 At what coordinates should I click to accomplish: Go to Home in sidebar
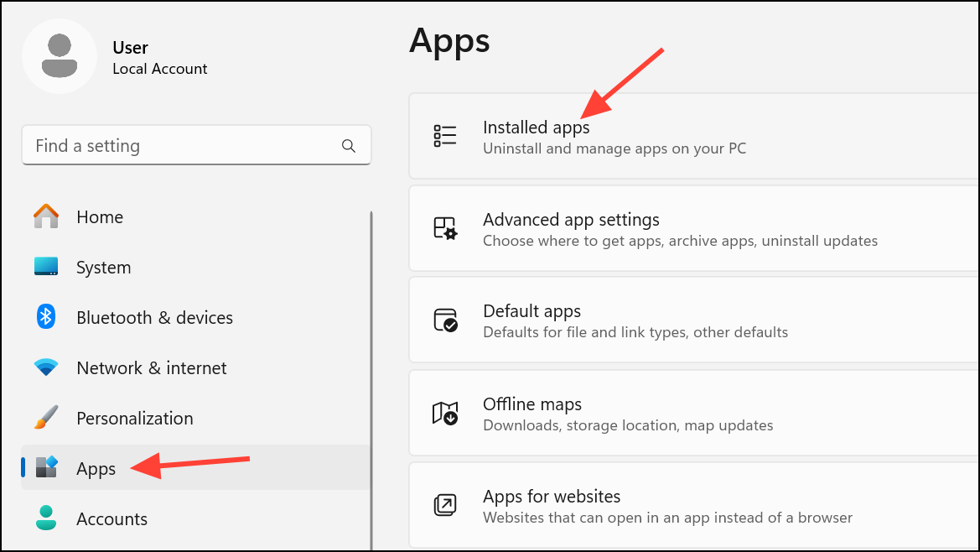coord(100,217)
